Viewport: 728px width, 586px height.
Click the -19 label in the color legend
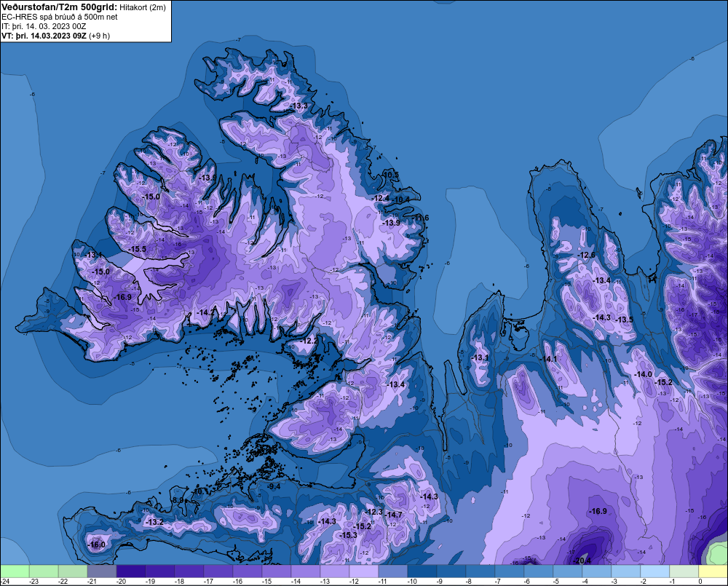coord(151,582)
